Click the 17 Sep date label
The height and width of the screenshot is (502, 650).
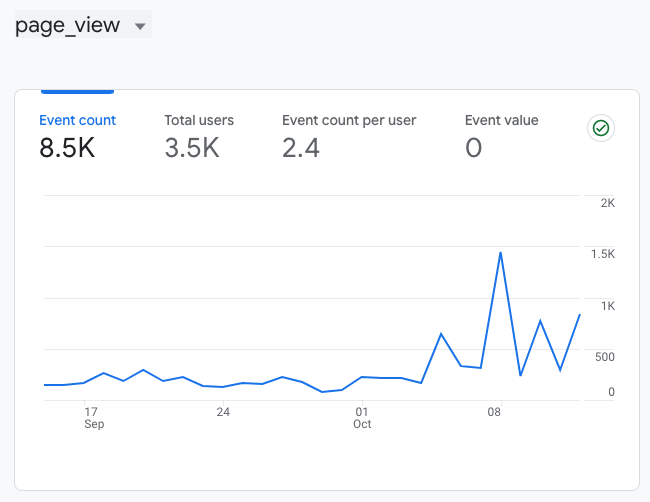(x=92, y=417)
